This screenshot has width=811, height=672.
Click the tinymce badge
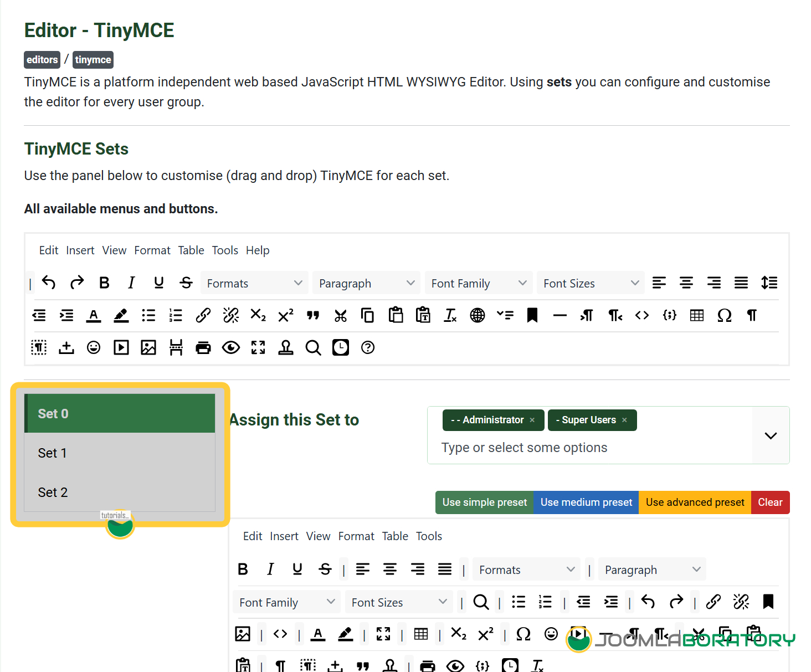[x=93, y=59]
